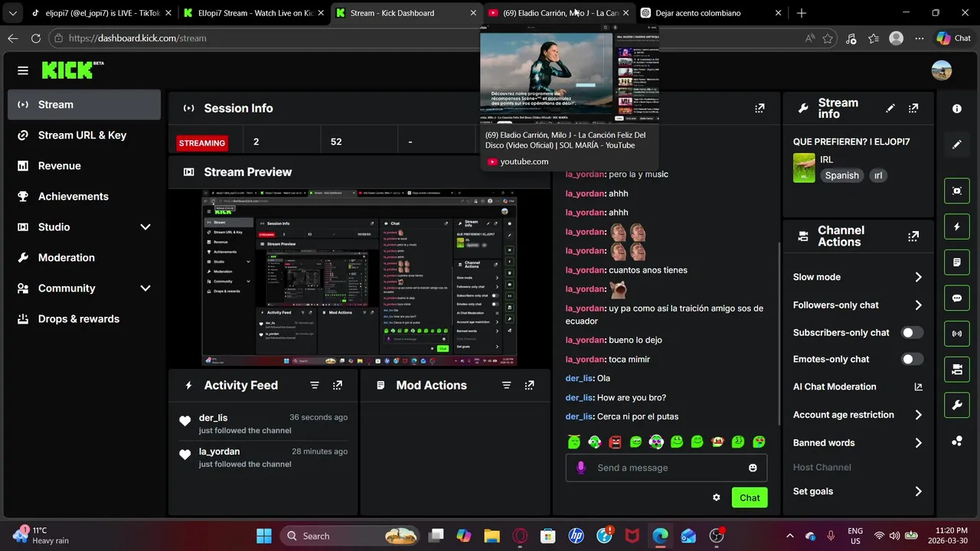Click the irl tag chip
This screenshot has height=551, width=980.
878,175
